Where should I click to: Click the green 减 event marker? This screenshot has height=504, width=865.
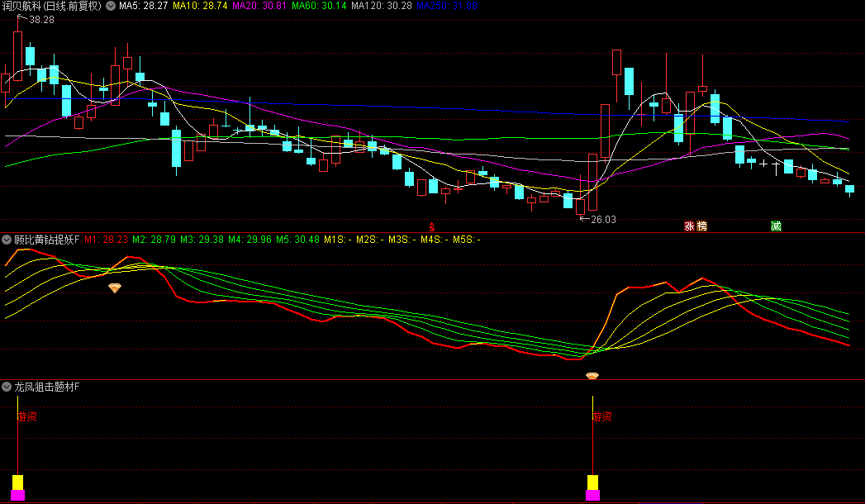pyautogui.click(x=776, y=226)
